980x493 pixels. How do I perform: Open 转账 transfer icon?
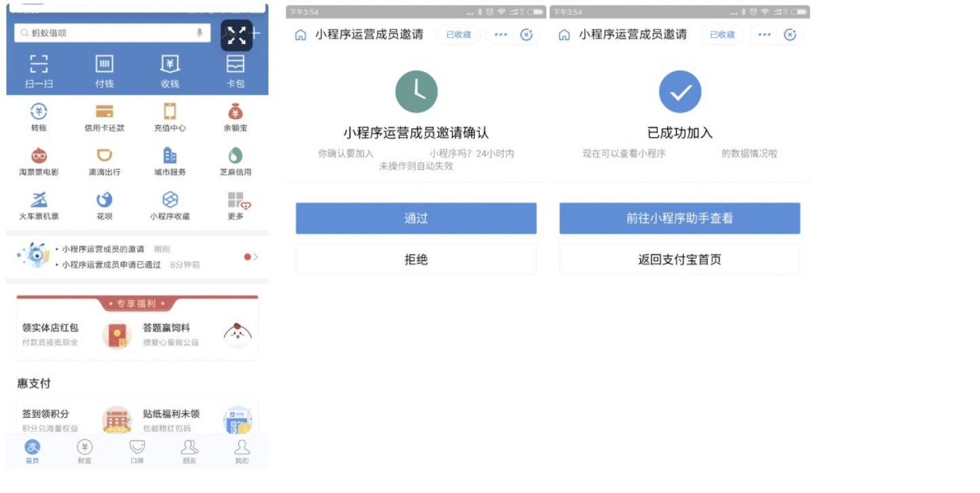pos(39,111)
